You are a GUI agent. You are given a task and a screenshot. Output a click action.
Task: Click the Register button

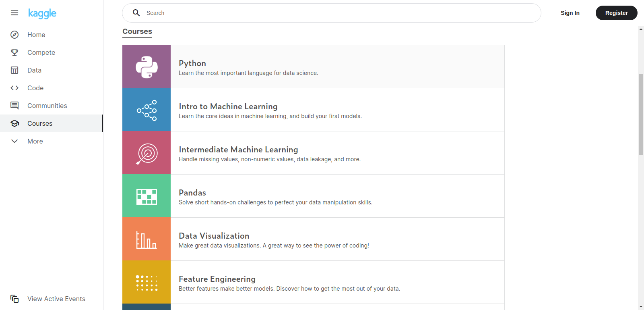click(616, 13)
